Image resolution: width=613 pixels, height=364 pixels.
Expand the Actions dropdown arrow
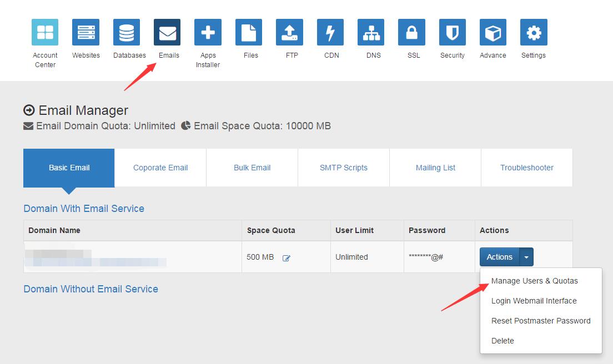pyautogui.click(x=526, y=257)
